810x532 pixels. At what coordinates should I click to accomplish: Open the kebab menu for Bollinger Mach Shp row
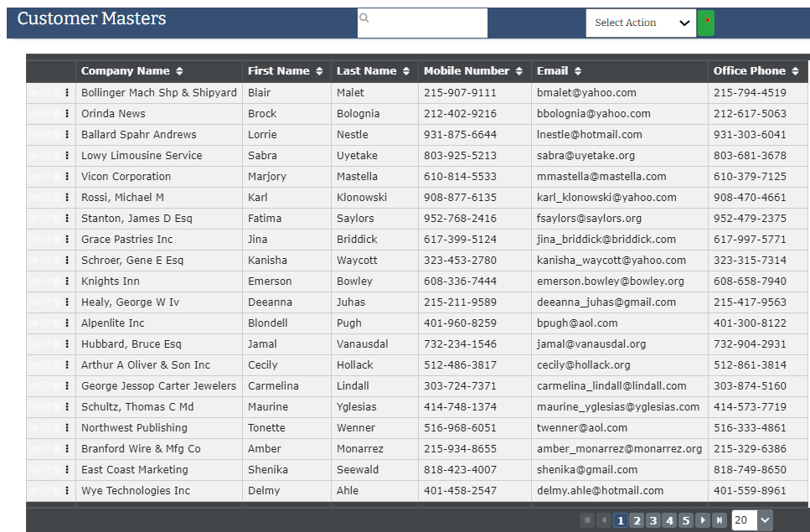(67, 93)
